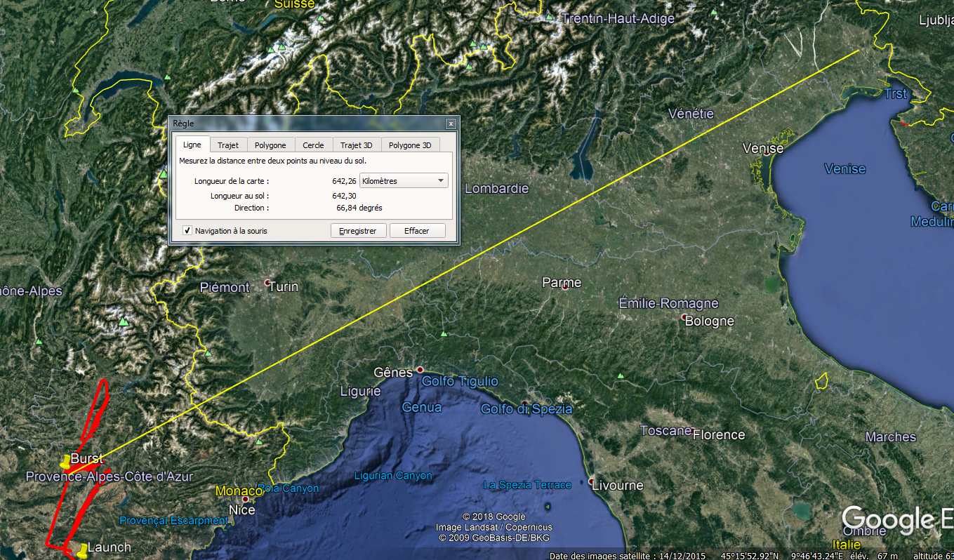The image size is (954, 560).
Task: Click the La Spezia Terrace label
Action: pos(527,485)
